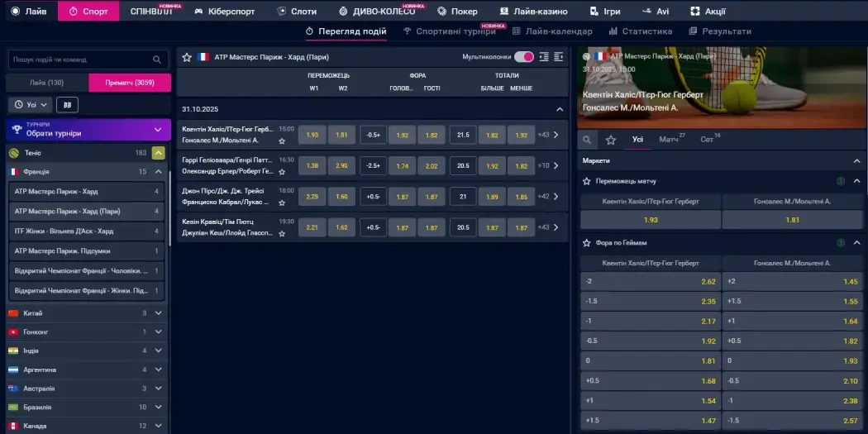The height and width of the screenshot is (434, 868).
Task: Click the cash-out icon on Фора по Геймам
Action: (841, 243)
